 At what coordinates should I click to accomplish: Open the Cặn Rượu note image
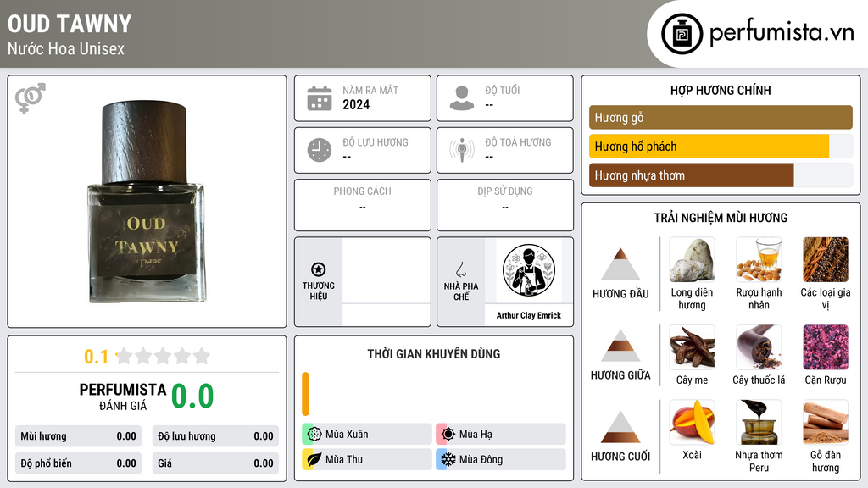click(826, 347)
